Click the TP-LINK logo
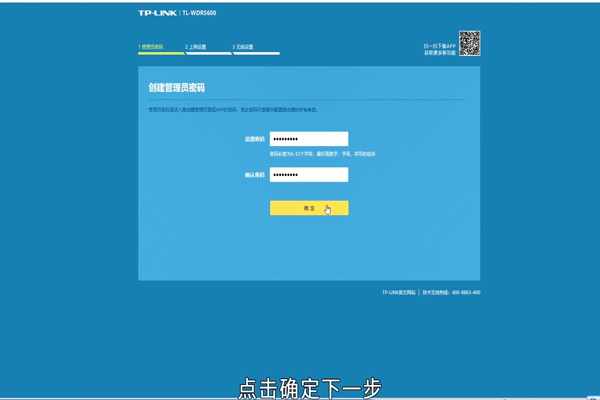600x400 pixels. coord(157,13)
